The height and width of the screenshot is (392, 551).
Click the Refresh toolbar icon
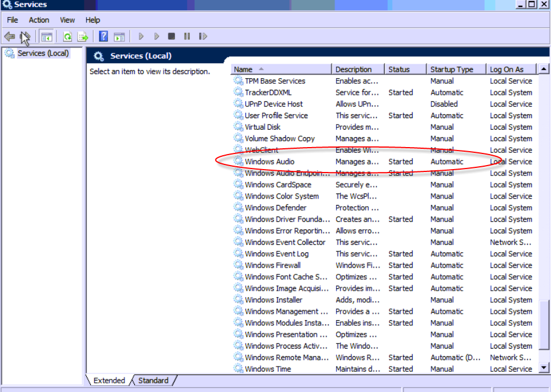pyautogui.click(x=68, y=36)
